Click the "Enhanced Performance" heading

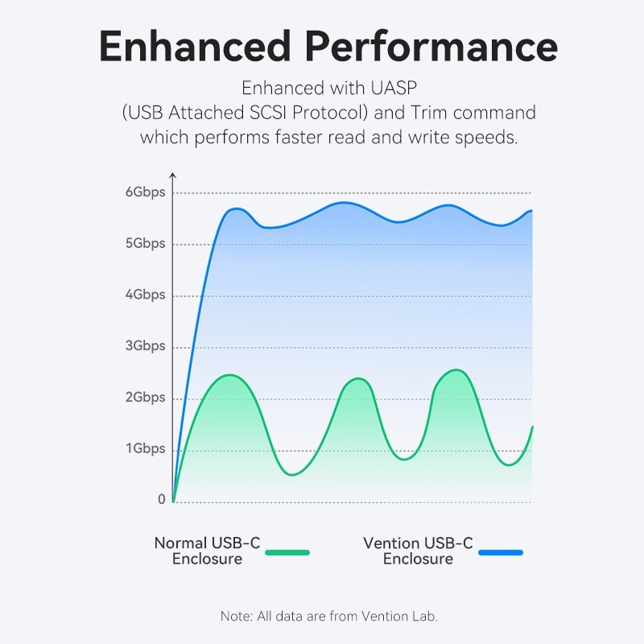click(328, 47)
